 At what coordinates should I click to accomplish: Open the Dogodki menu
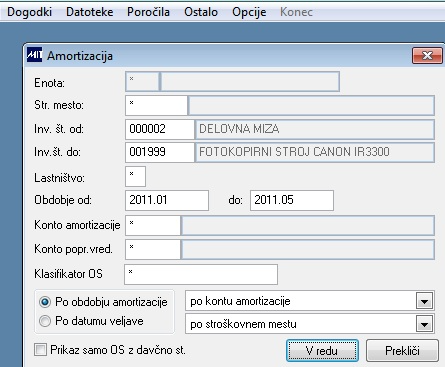(29, 12)
